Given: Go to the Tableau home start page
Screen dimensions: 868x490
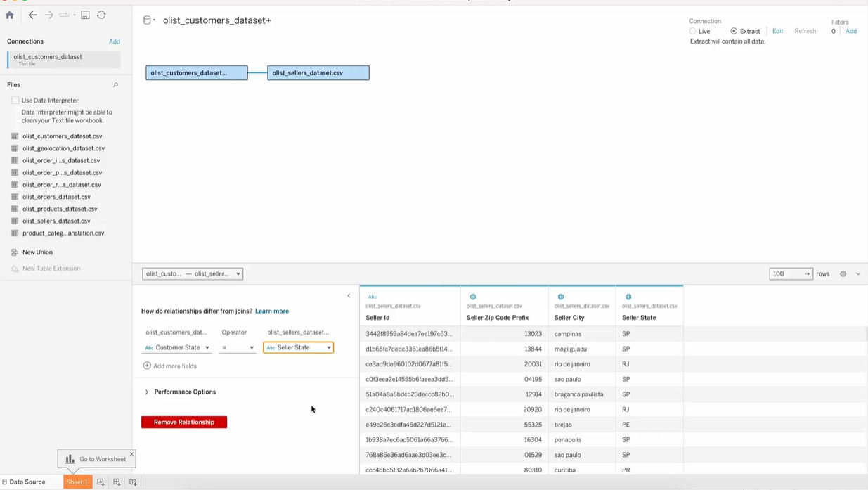Looking at the screenshot, I should point(10,15).
